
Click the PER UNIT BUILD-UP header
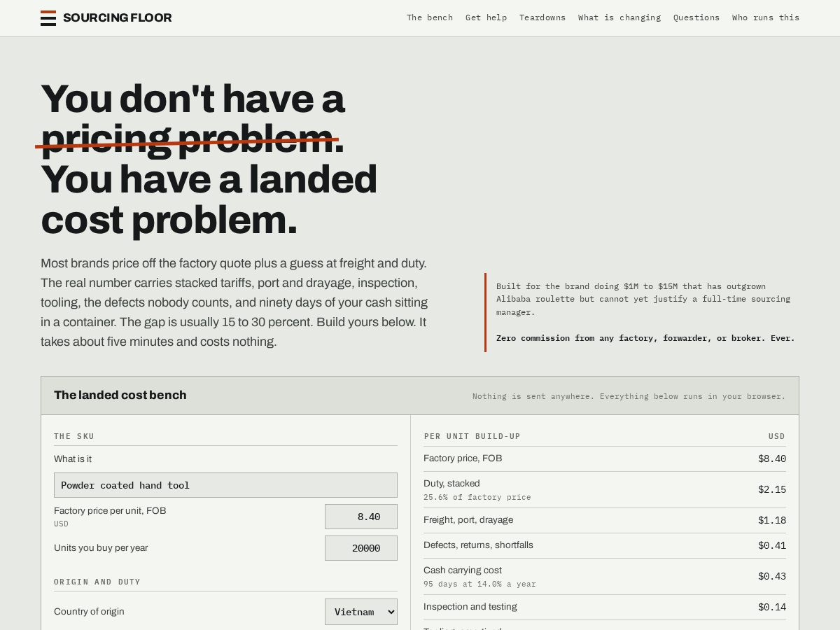[472, 436]
